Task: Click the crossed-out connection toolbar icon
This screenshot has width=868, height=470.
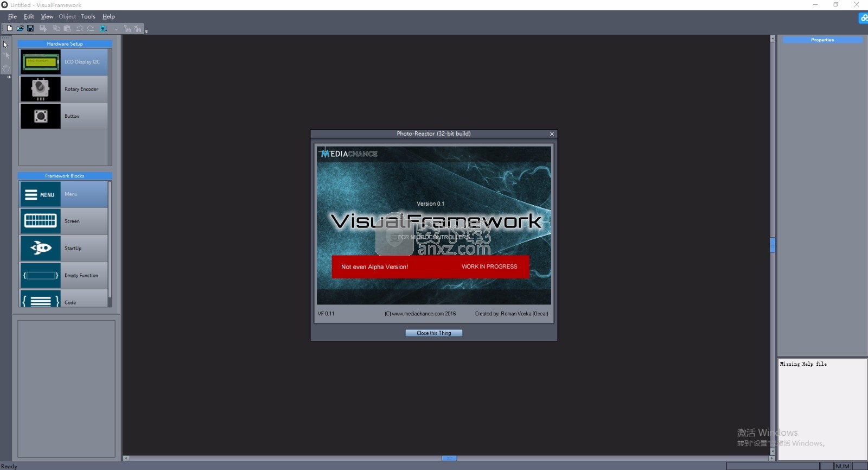Action: point(138,28)
